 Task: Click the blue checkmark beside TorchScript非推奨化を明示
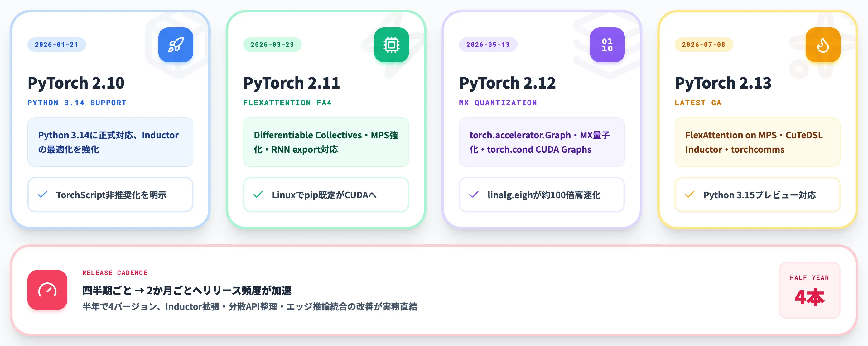coord(42,195)
